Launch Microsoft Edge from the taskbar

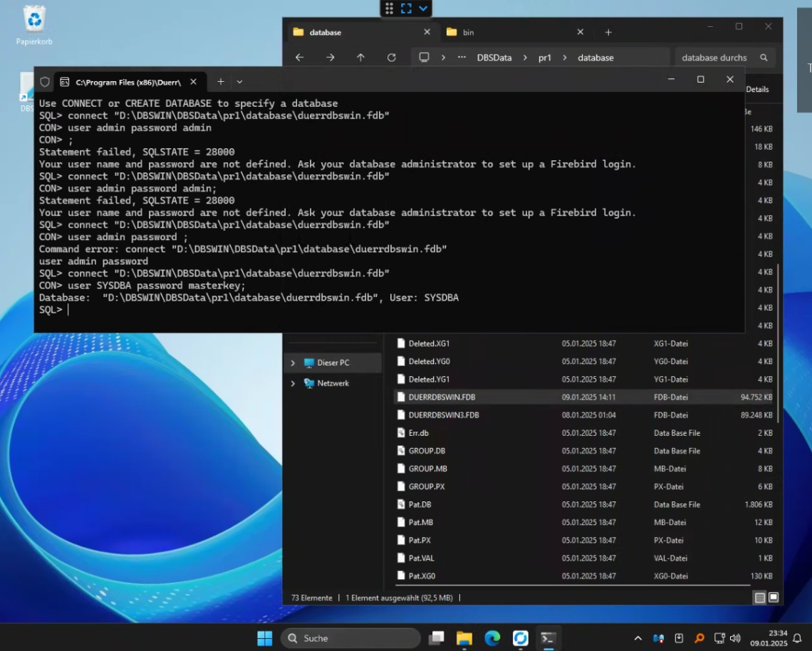tap(492, 638)
